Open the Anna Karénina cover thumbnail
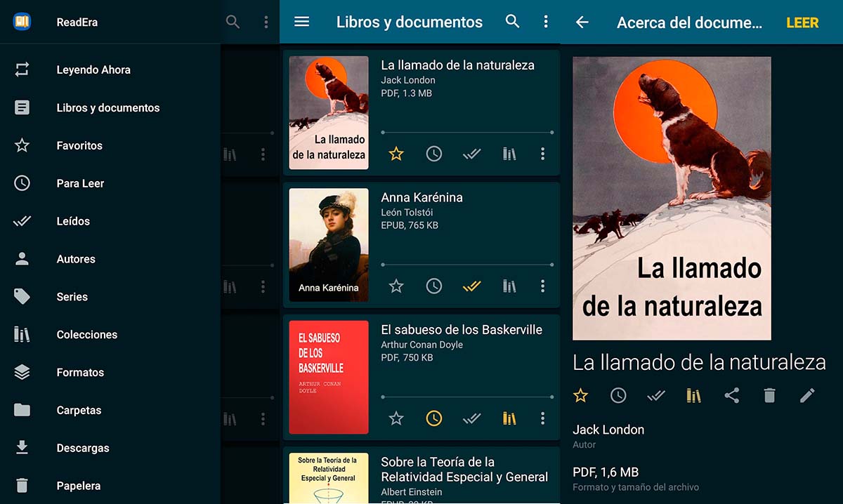Image resolution: width=843 pixels, height=504 pixels. tap(329, 245)
